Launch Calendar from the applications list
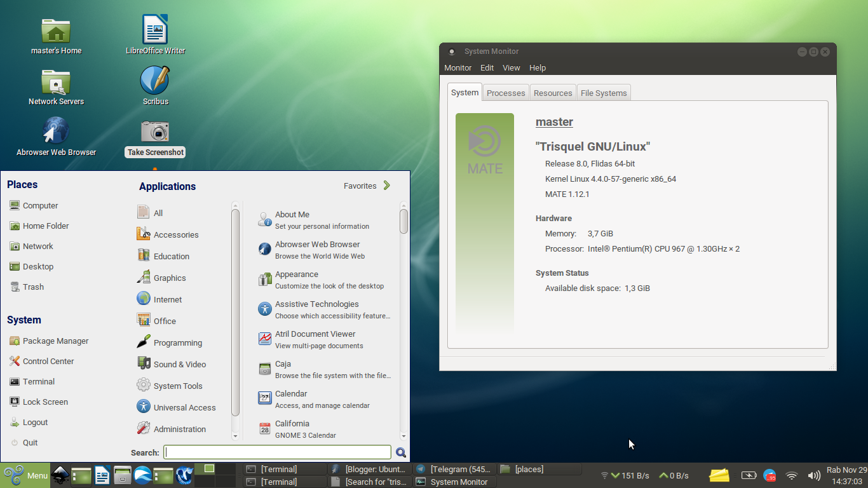Viewport: 868px width, 488px height. (324, 399)
